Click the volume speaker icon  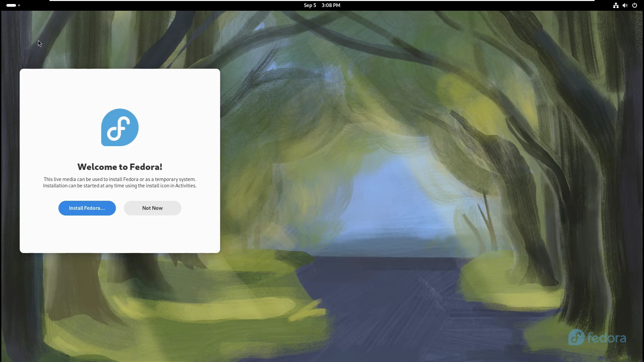click(x=625, y=5)
